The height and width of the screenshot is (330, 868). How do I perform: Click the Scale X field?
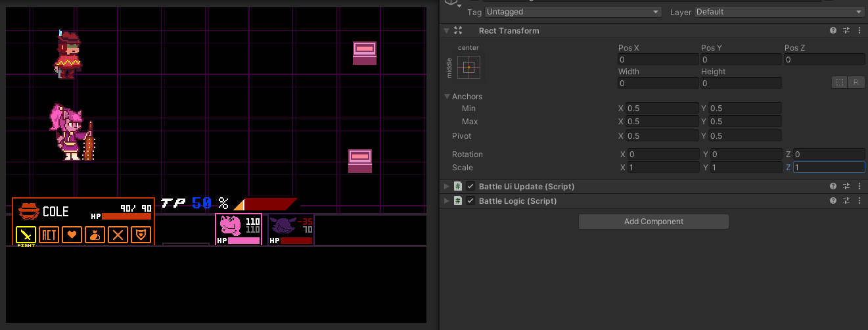tap(663, 168)
